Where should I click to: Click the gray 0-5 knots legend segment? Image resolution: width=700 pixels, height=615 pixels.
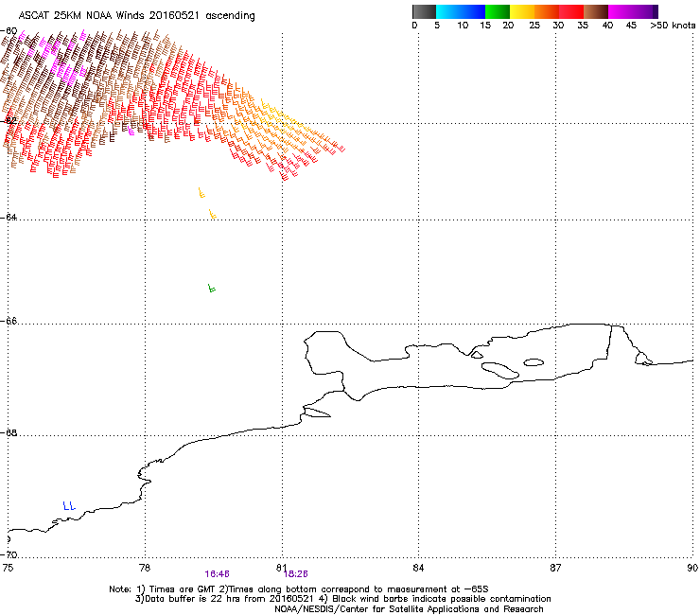(424, 11)
